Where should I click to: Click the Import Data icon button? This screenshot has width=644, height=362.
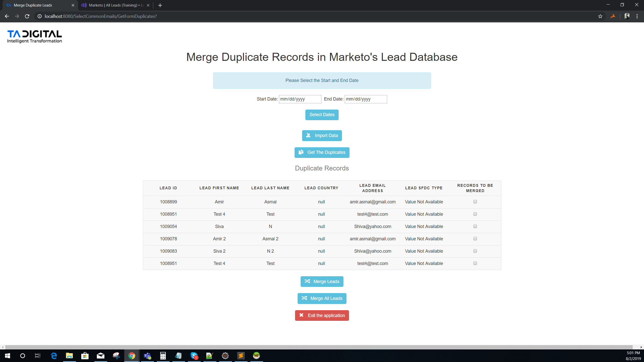pos(308,135)
